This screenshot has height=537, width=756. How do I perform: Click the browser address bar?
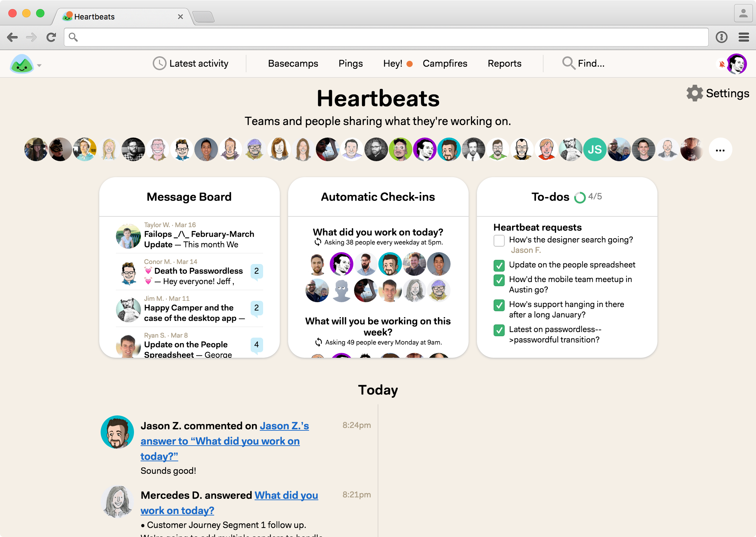[386, 37]
